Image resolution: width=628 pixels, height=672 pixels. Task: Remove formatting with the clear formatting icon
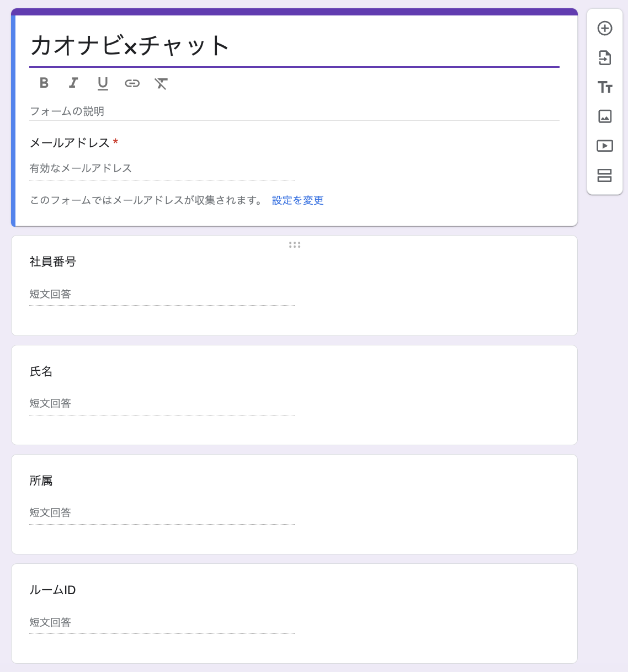click(x=161, y=83)
